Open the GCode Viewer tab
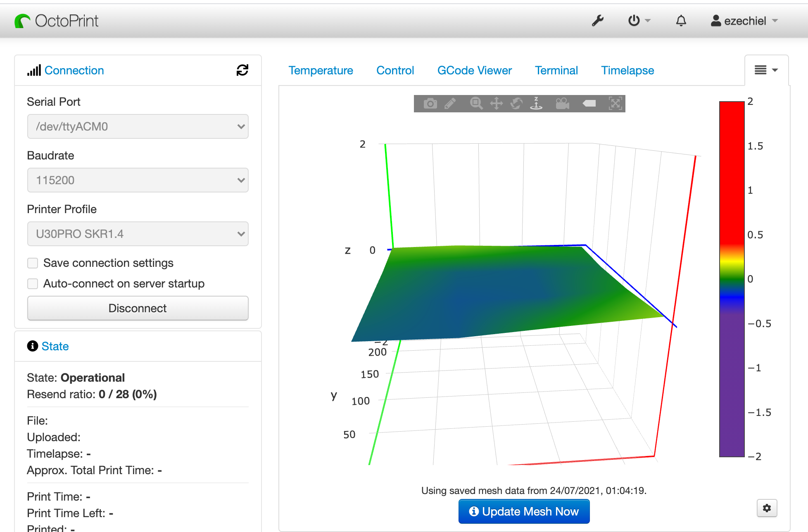This screenshot has width=808, height=532. (474, 71)
